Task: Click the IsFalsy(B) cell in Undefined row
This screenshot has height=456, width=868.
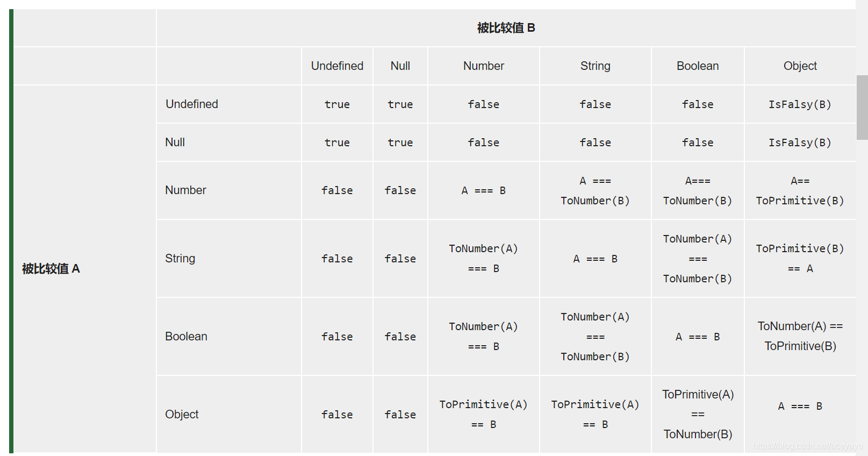Action: 800,104
